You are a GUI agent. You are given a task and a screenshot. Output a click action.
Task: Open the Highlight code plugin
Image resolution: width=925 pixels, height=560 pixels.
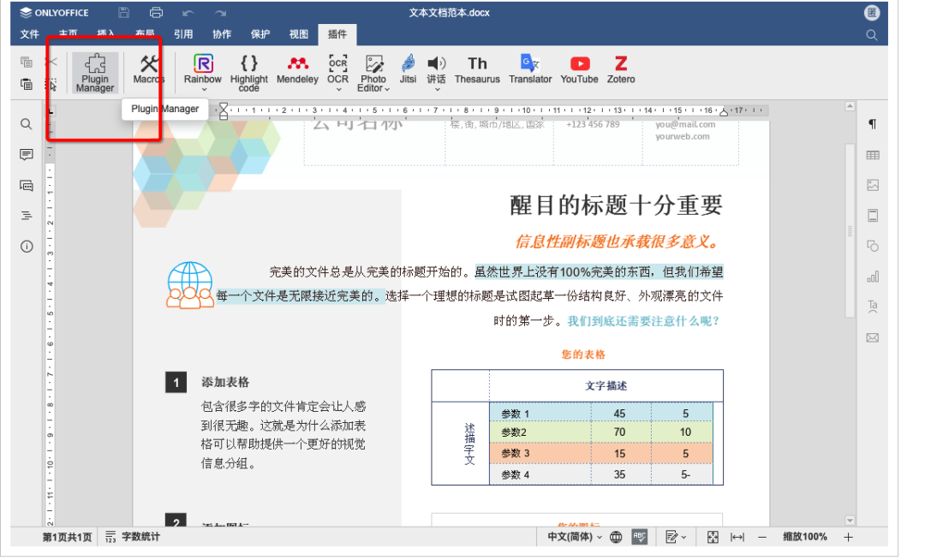coord(248,71)
